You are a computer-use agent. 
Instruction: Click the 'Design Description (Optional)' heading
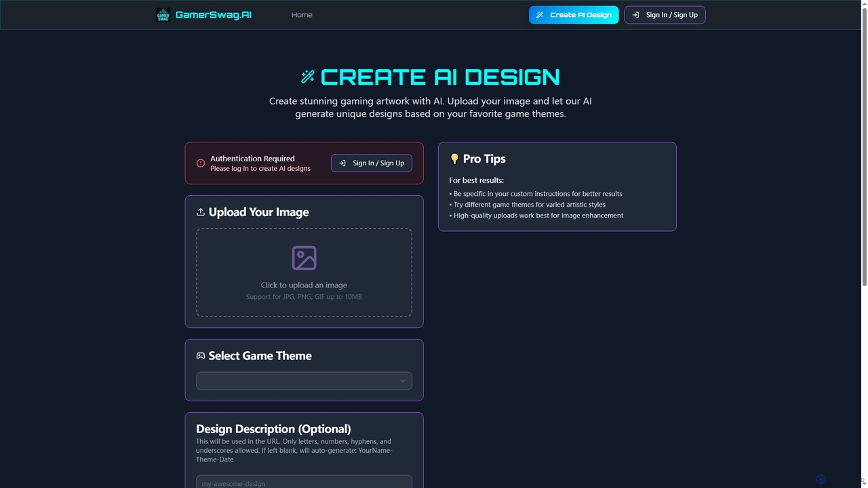tap(273, 429)
